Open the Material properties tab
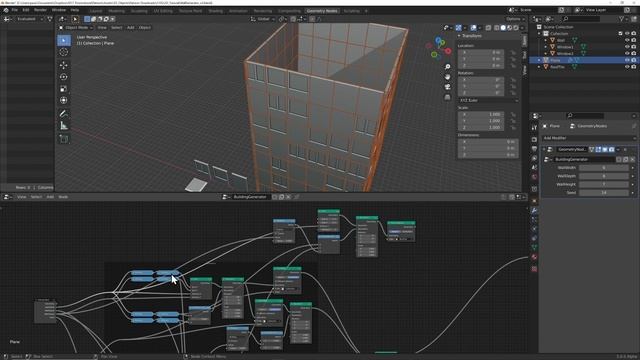 534,257
